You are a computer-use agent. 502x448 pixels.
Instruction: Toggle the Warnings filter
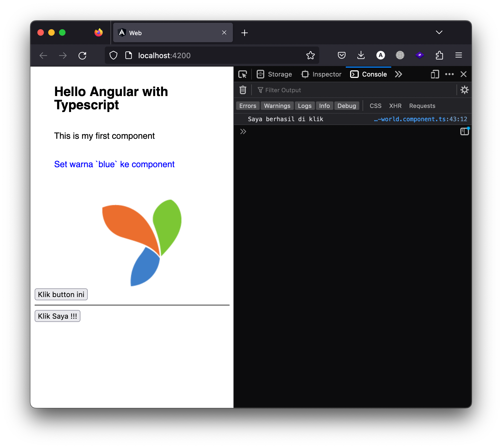(x=277, y=106)
